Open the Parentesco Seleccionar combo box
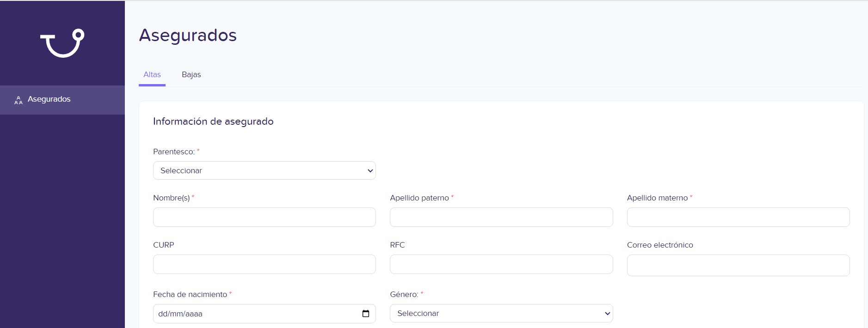 (x=264, y=170)
